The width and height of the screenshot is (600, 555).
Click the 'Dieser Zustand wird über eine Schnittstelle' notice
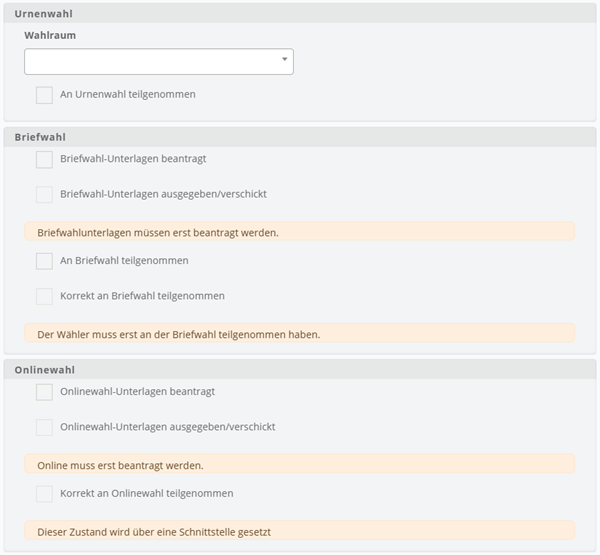[x=300, y=531]
